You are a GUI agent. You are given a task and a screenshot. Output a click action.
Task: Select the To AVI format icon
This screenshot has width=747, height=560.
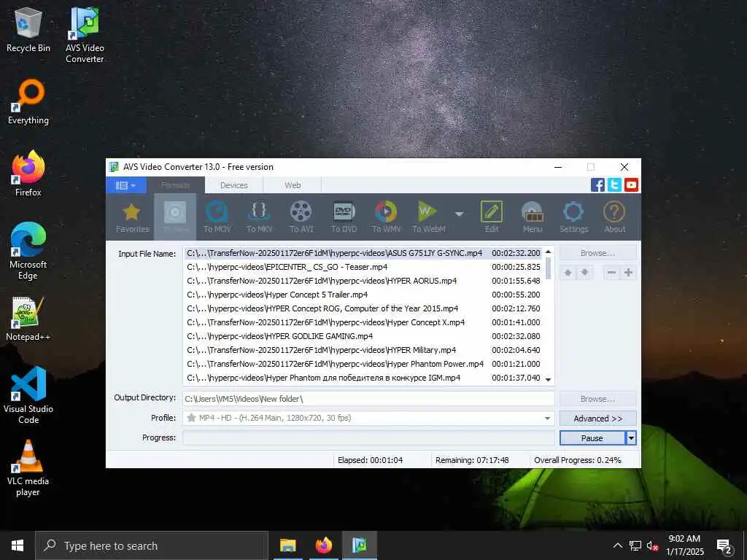[x=301, y=217]
